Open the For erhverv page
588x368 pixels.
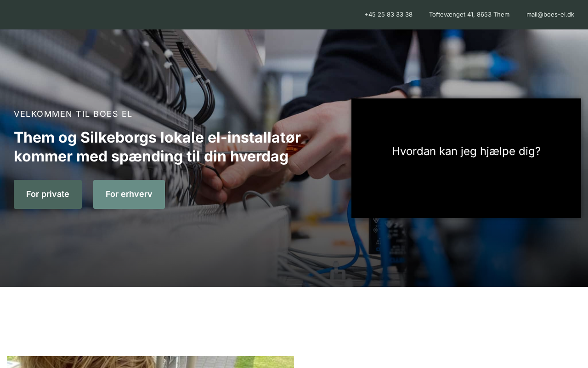coord(129,194)
